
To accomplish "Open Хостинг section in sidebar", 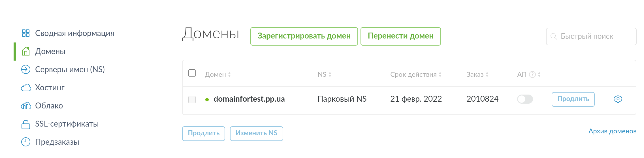I will tap(50, 87).
